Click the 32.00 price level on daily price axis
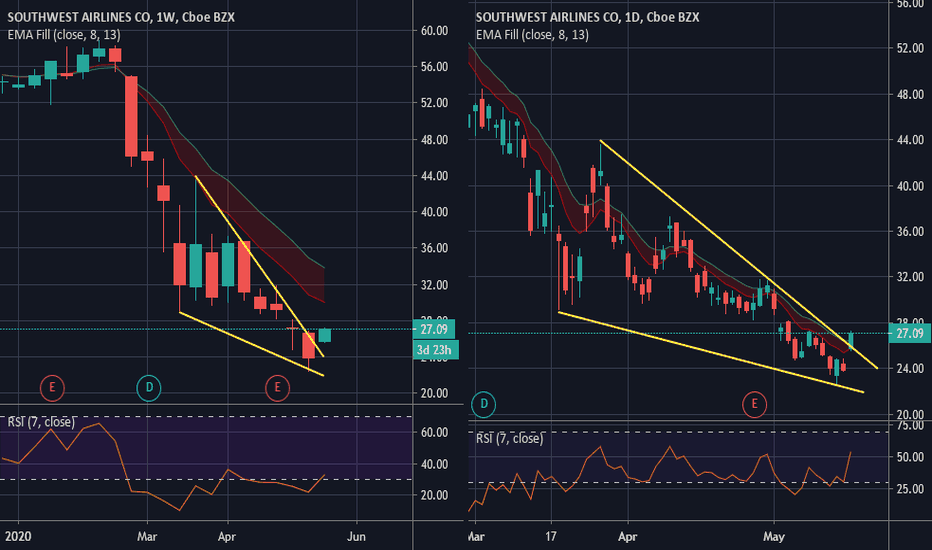 click(x=910, y=277)
